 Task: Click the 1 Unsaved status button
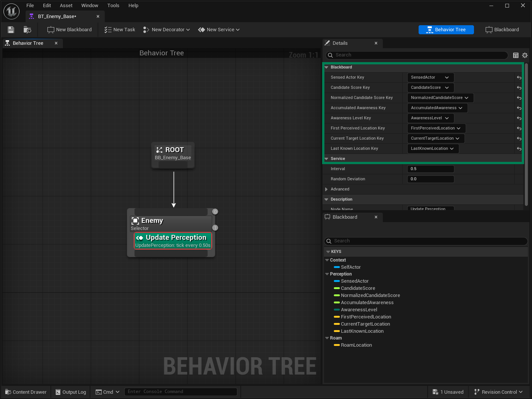coord(448,391)
